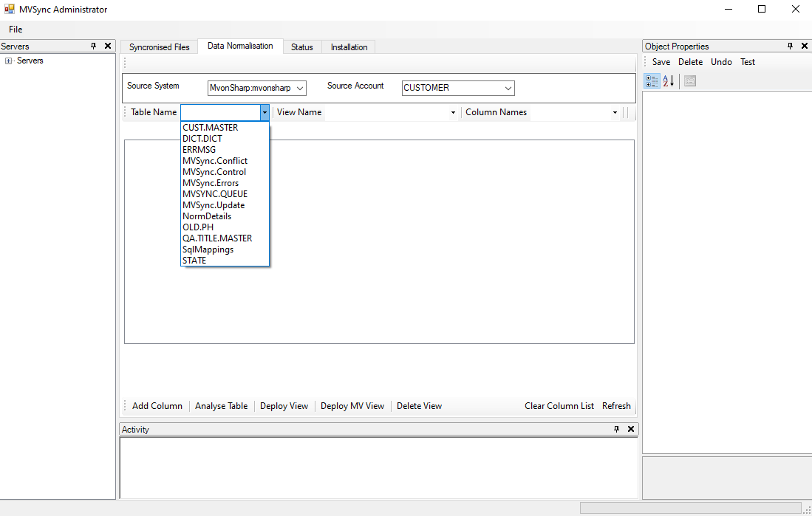Image resolution: width=812 pixels, height=516 pixels.
Task: Open the Status tab
Action: pos(302,47)
